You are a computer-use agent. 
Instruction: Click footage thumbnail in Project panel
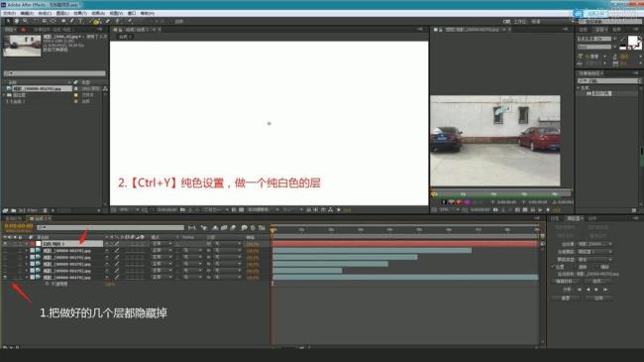pos(22,46)
